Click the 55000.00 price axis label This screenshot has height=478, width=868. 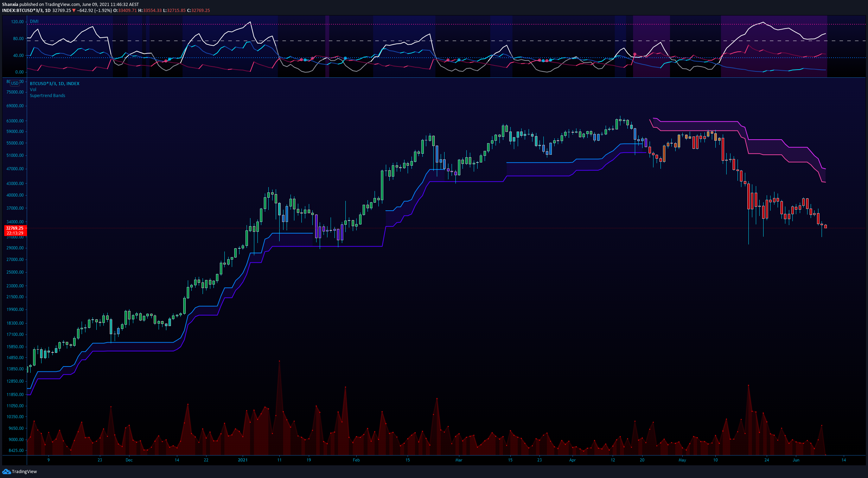[x=15, y=143]
